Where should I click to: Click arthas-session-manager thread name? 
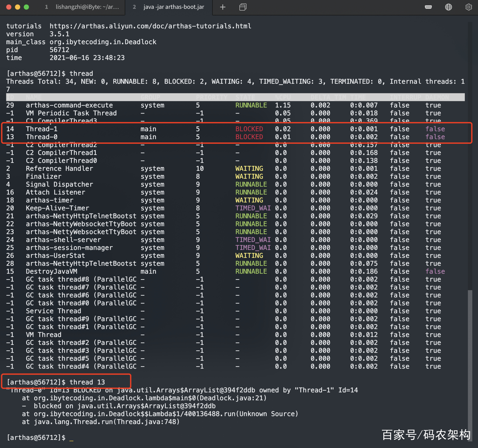69,248
